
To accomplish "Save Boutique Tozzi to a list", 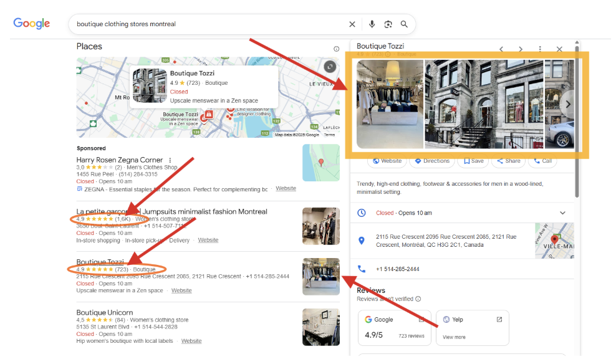I will (x=473, y=161).
